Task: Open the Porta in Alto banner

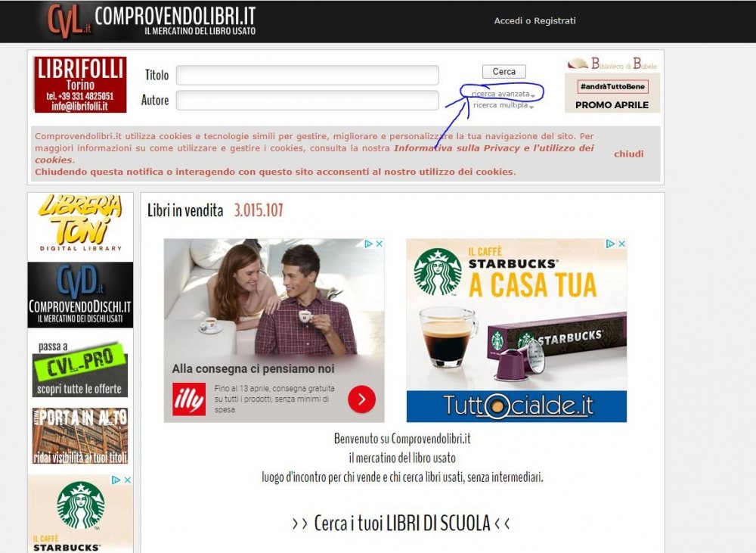Action: 80,436
